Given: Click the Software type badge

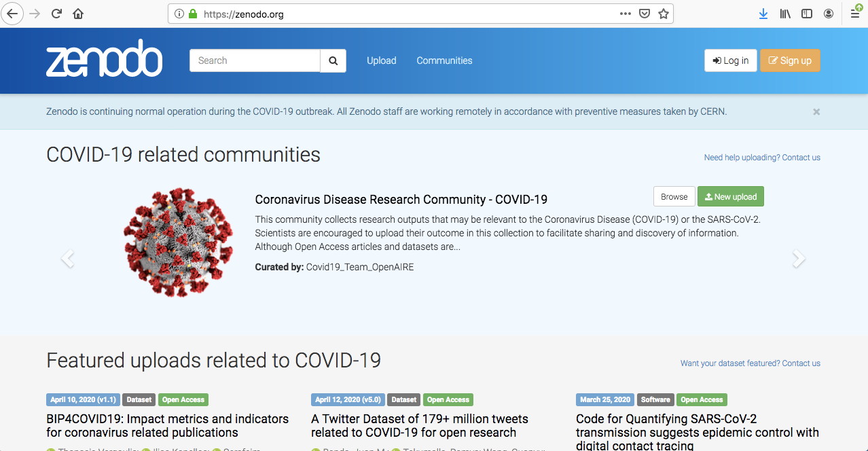Looking at the screenshot, I should (655, 400).
